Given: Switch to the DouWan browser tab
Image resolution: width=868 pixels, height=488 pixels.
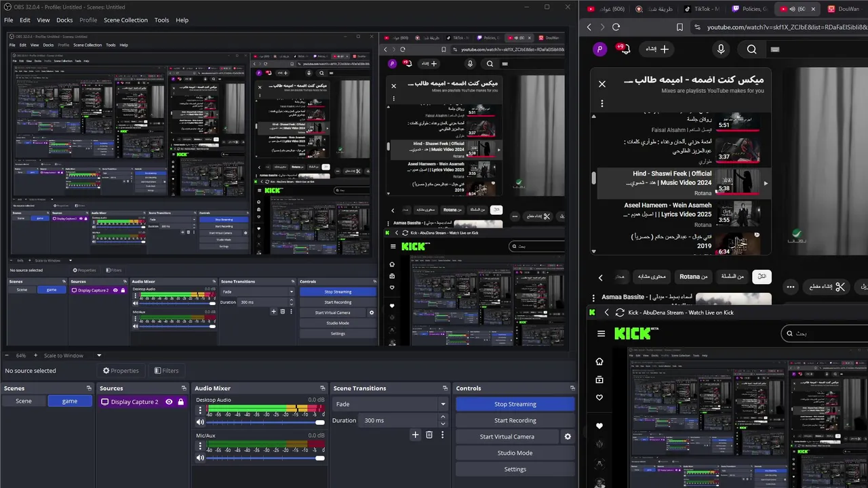Looking at the screenshot, I should pyautogui.click(x=845, y=9).
